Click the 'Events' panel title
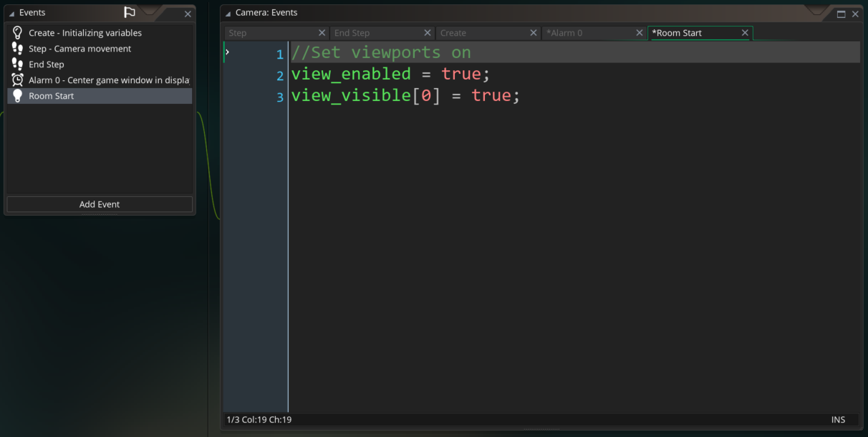 (32, 13)
